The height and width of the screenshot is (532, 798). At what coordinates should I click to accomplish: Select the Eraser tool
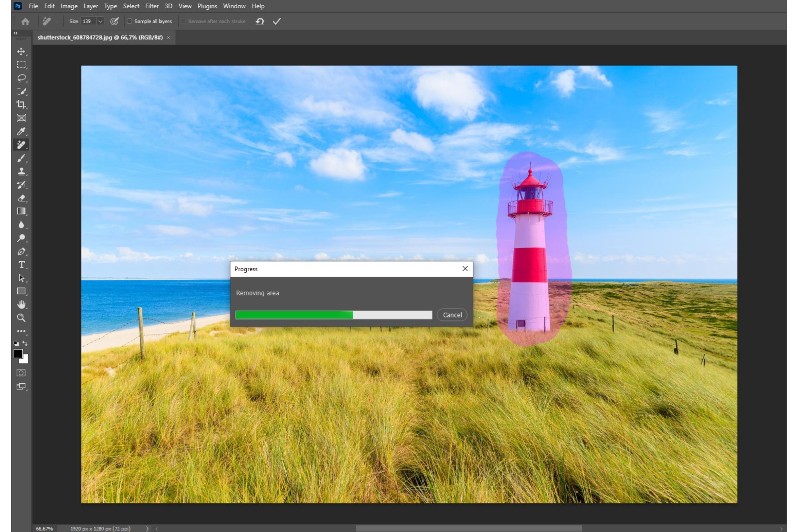tap(21, 198)
